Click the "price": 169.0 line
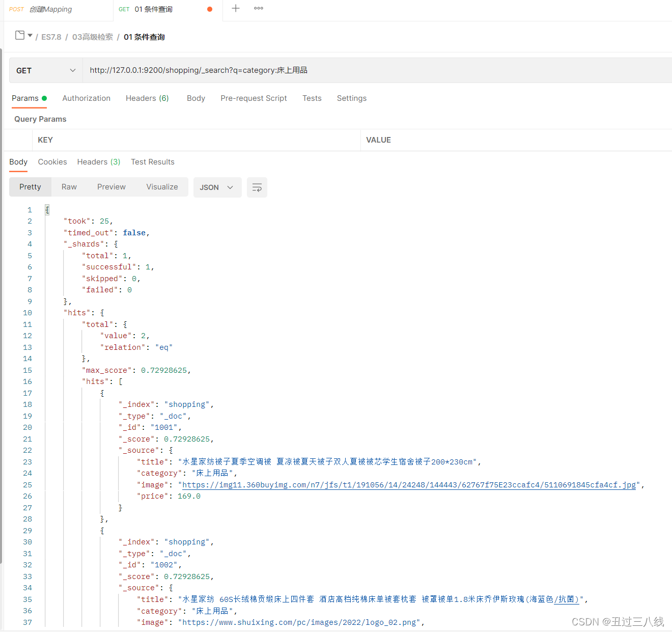Viewport: 672px width, 632px height. [x=169, y=496]
